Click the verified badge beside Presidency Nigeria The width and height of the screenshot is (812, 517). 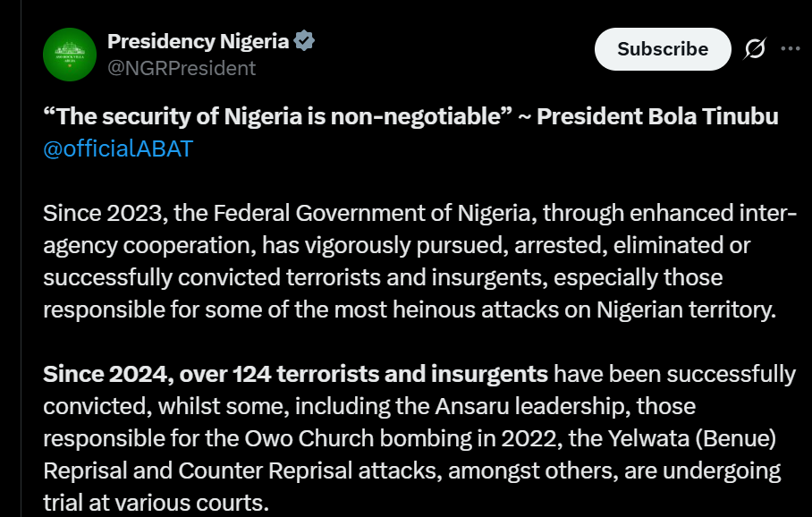(x=305, y=41)
